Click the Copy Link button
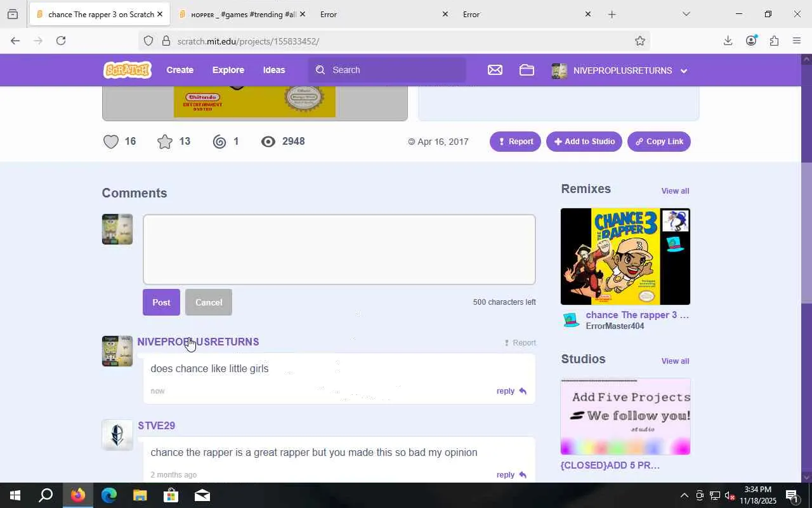This screenshot has width=812, height=508. pos(659,142)
